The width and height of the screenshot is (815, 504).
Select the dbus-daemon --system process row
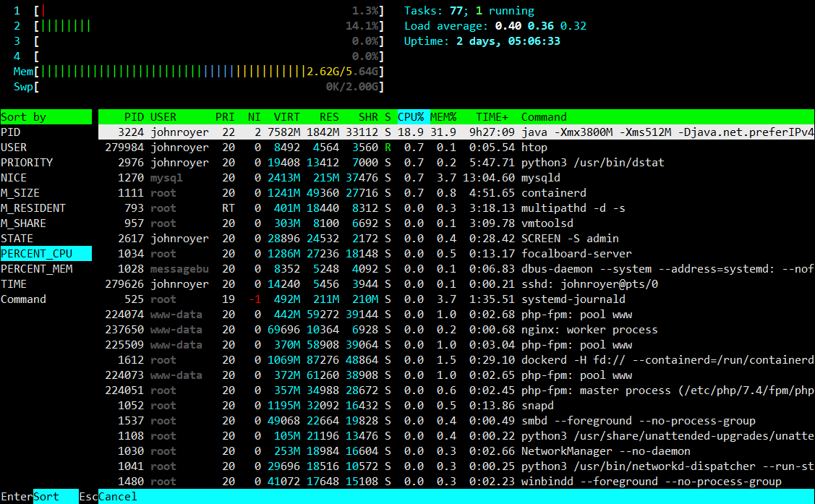[456, 268]
